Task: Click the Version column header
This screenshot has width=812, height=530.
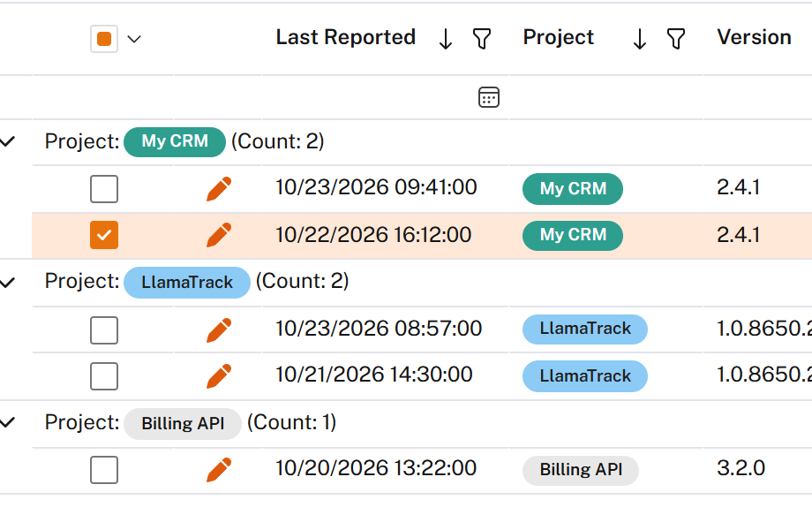Action: [x=754, y=37]
